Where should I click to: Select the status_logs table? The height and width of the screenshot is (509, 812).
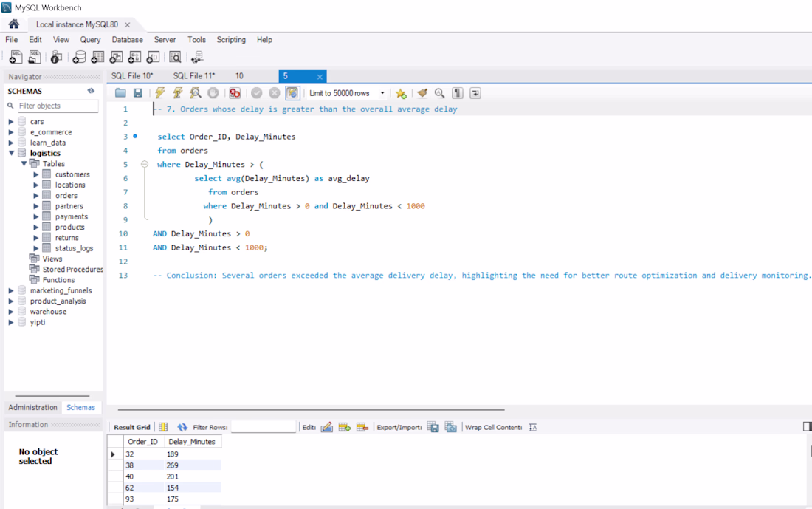click(74, 248)
